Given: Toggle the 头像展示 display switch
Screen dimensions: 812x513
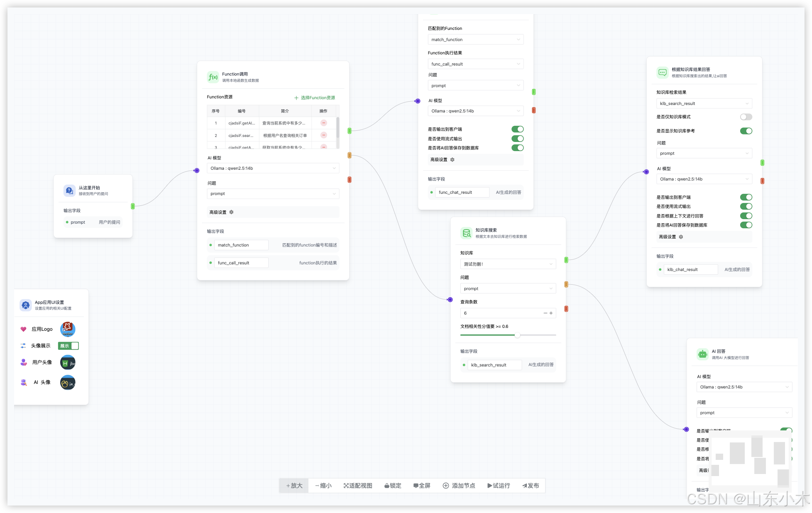Looking at the screenshot, I should point(68,346).
